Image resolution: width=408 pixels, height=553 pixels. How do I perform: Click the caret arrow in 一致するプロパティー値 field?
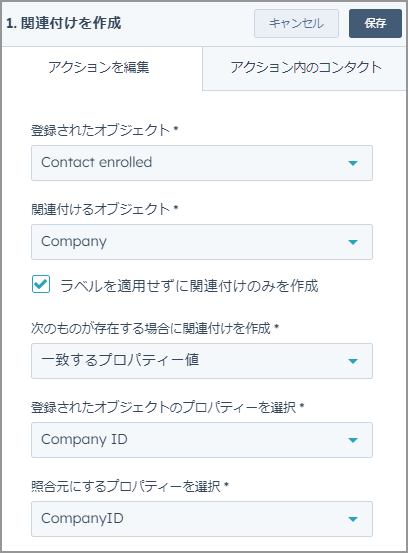(x=353, y=361)
